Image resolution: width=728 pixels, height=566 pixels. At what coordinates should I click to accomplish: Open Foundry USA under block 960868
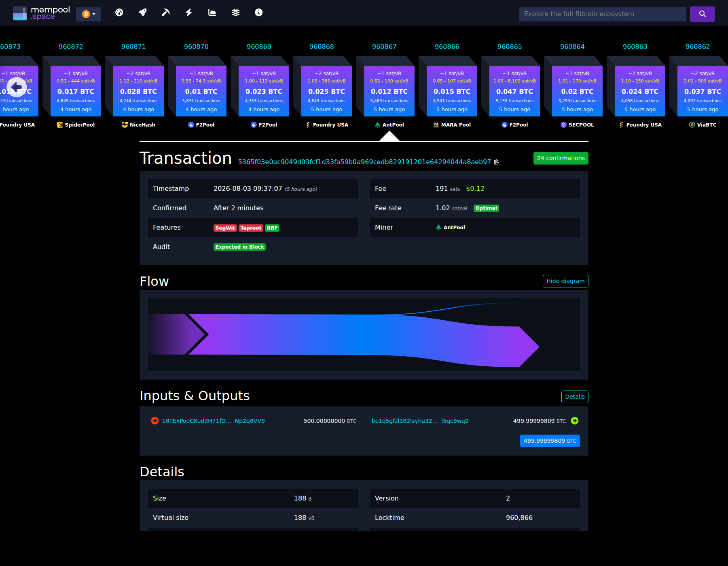327,125
